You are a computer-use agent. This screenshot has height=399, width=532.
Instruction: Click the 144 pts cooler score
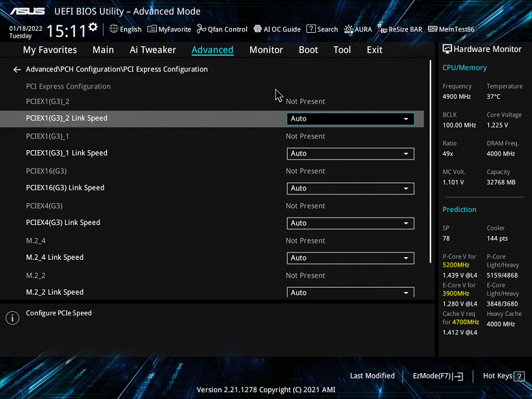point(497,239)
